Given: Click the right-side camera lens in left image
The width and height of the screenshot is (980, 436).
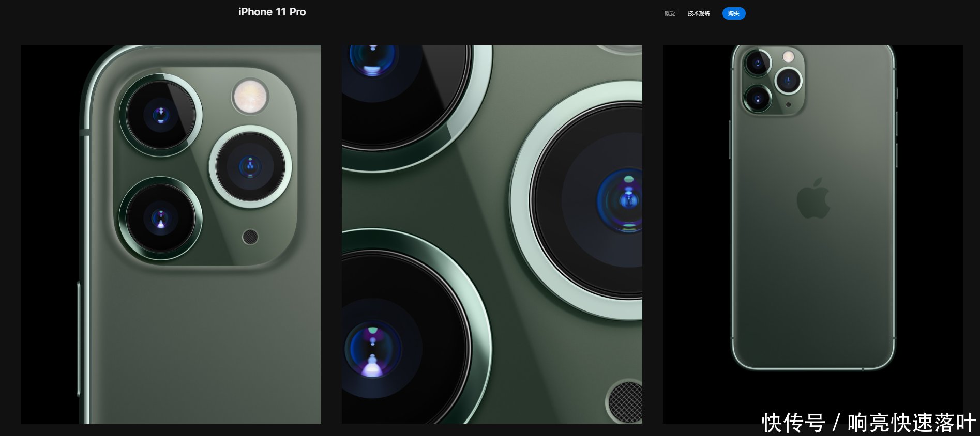Looking at the screenshot, I should click(x=250, y=166).
